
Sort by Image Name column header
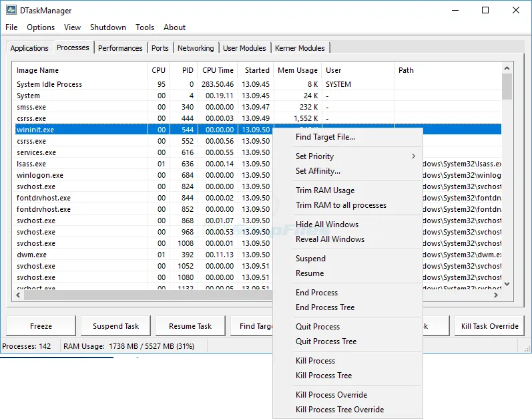coord(81,70)
